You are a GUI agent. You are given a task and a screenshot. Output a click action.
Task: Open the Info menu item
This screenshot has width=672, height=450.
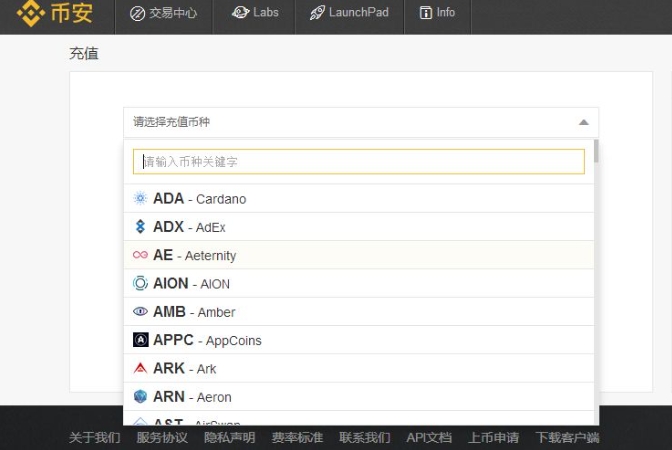pyautogui.click(x=438, y=13)
